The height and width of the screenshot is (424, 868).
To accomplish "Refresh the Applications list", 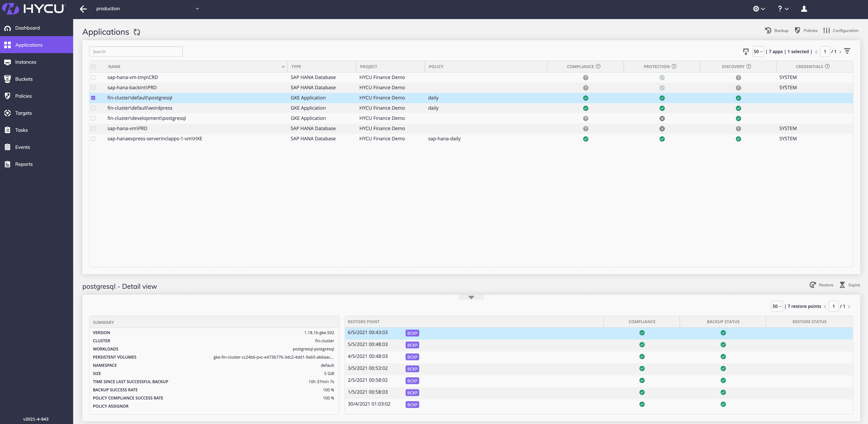I will [x=137, y=32].
